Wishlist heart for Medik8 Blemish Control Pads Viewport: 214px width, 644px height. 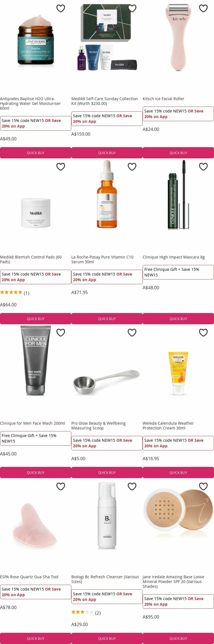(61, 167)
